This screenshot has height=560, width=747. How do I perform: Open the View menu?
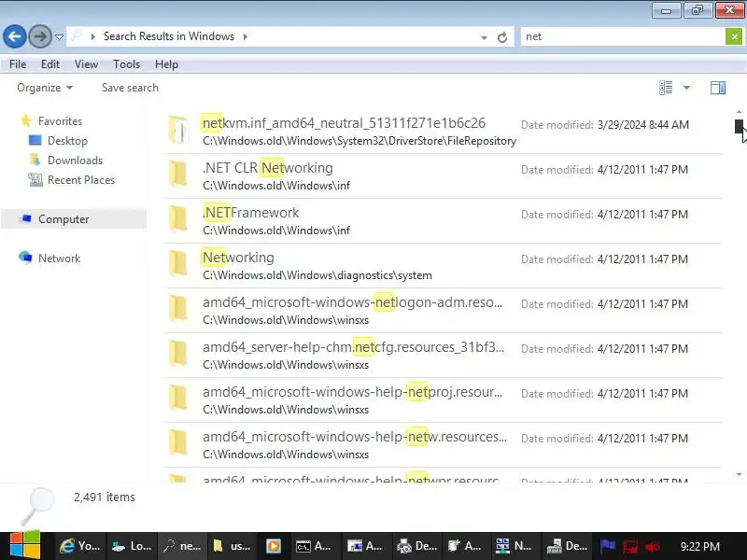pyautogui.click(x=86, y=64)
